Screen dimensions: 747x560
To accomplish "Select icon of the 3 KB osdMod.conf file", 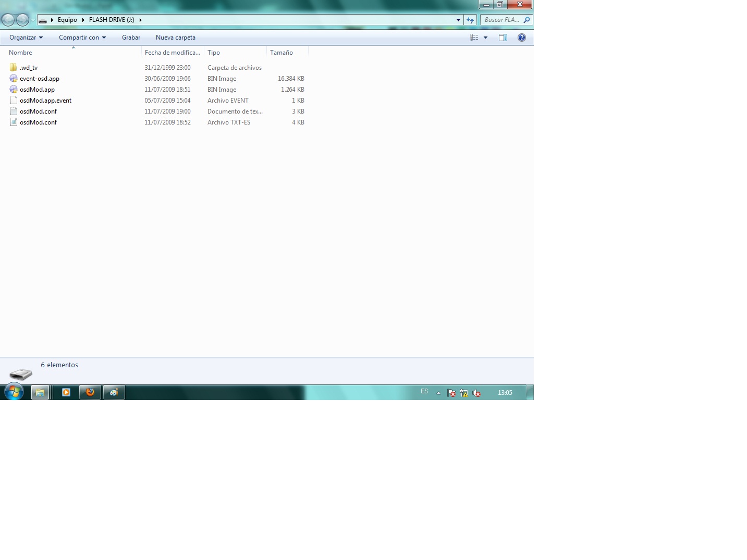I will pyautogui.click(x=14, y=111).
